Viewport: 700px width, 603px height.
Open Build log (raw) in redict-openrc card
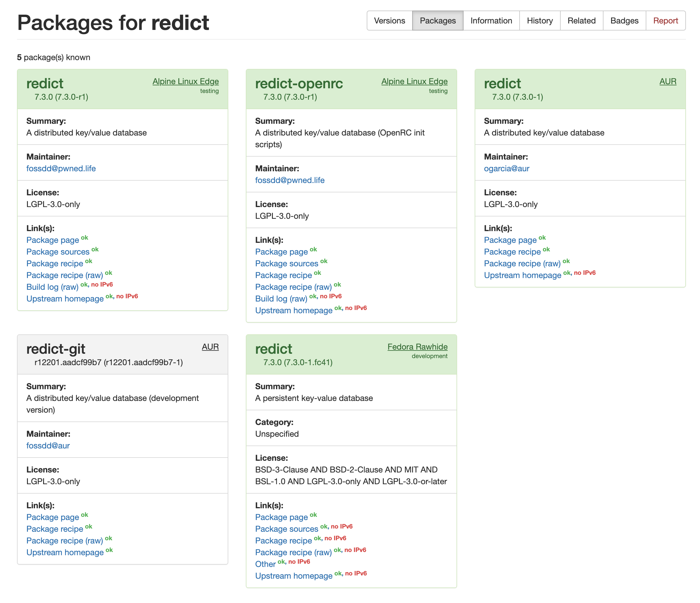(x=281, y=299)
